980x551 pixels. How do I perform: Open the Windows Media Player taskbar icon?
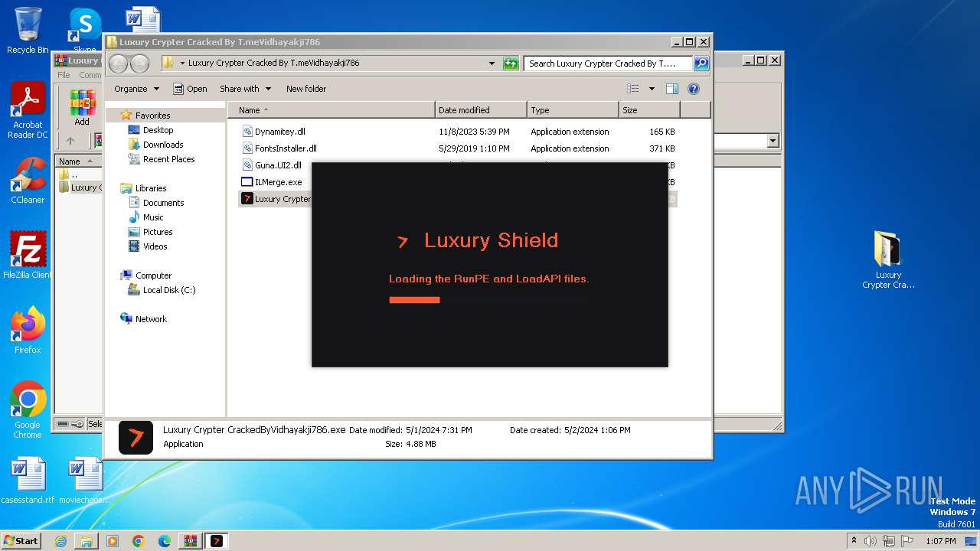(113, 541)
